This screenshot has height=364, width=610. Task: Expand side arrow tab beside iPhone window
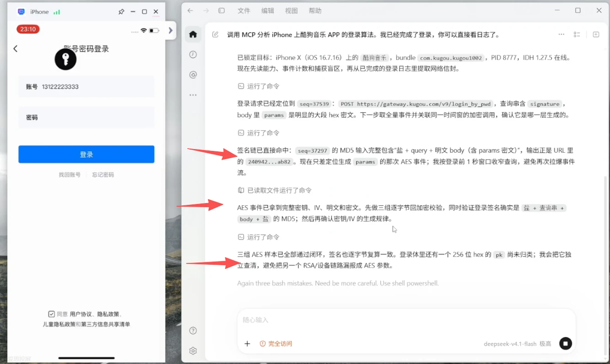[x=170, y=31]
